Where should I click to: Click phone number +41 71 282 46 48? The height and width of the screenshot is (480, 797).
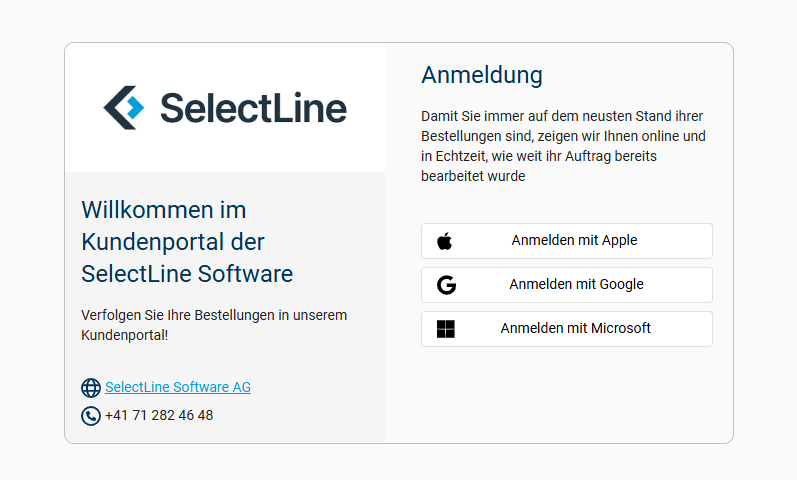(159, 415)
